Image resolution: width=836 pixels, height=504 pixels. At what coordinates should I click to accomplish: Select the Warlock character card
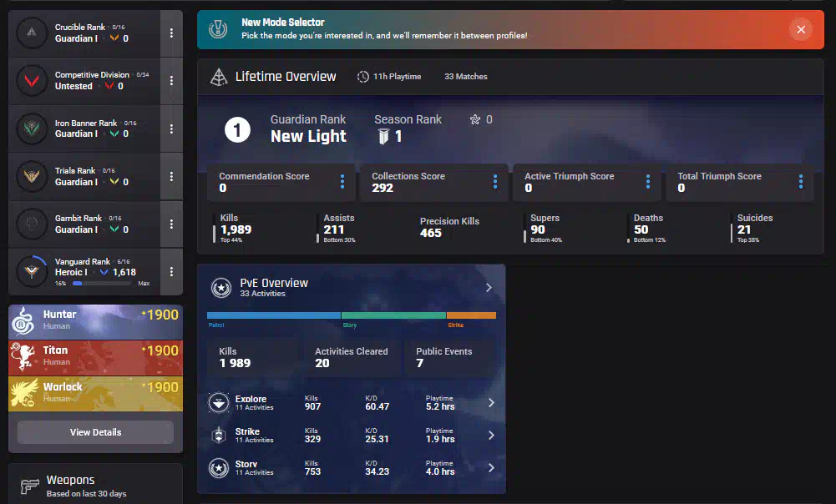95,394
